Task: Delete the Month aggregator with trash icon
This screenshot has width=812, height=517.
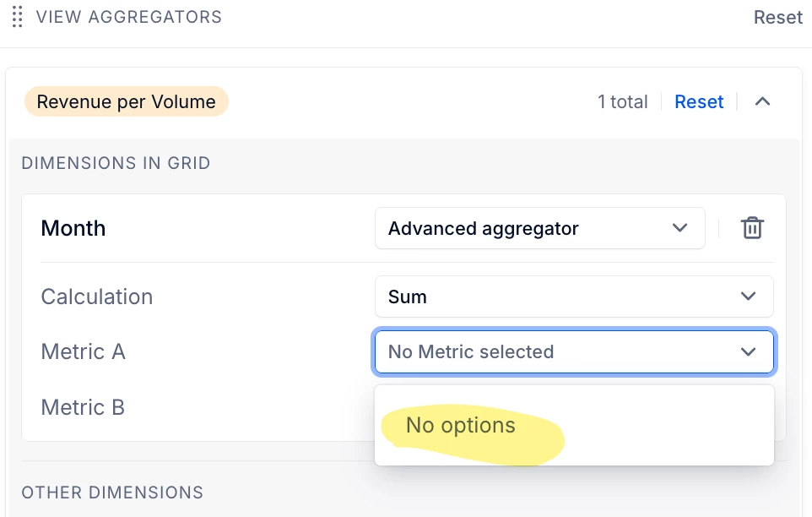Action: click(x=752, y=228)
